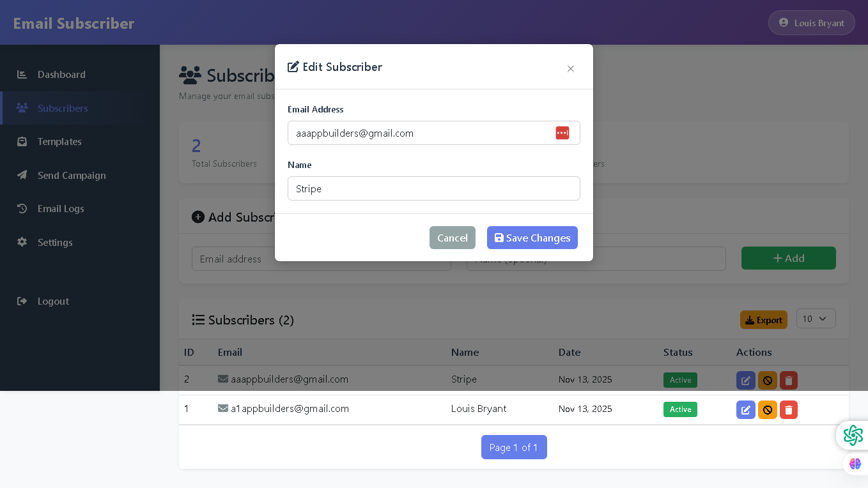
Task: Cancel the Edit Subscriber dialog
Action: (452, 238)
